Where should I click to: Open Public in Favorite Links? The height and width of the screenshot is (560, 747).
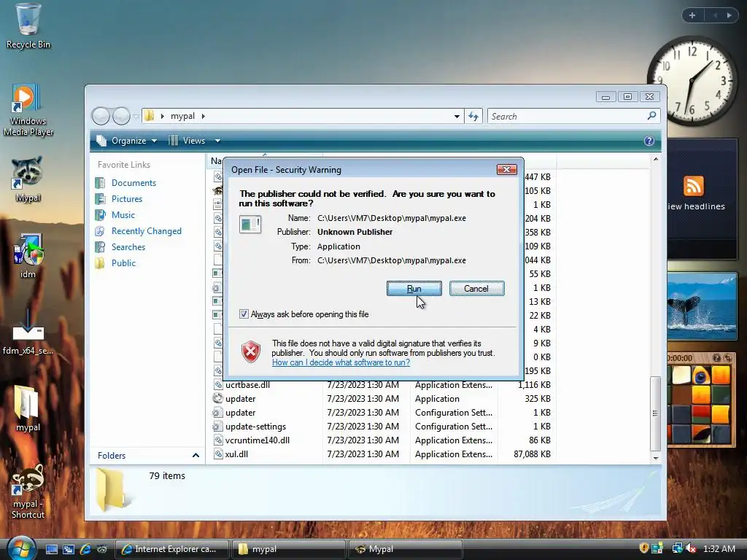point(123,263)
